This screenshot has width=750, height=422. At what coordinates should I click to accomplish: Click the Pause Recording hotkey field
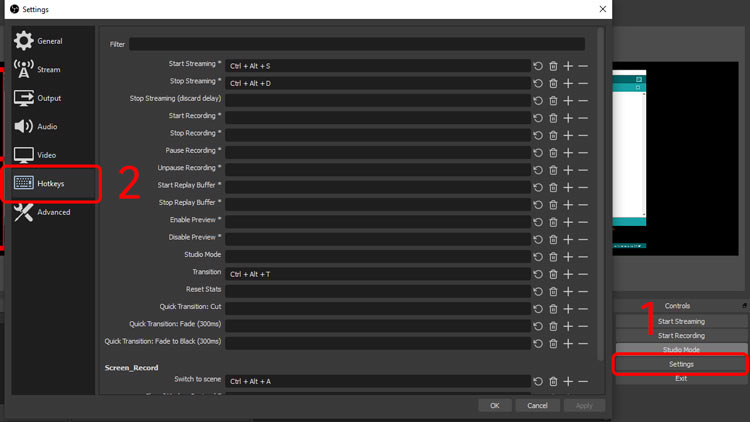point(378,152)
